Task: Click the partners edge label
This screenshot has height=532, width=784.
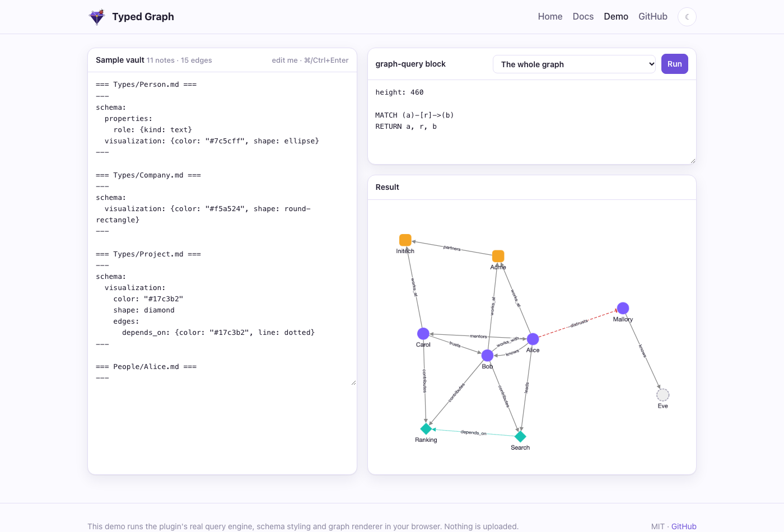Action: [452, 248]
